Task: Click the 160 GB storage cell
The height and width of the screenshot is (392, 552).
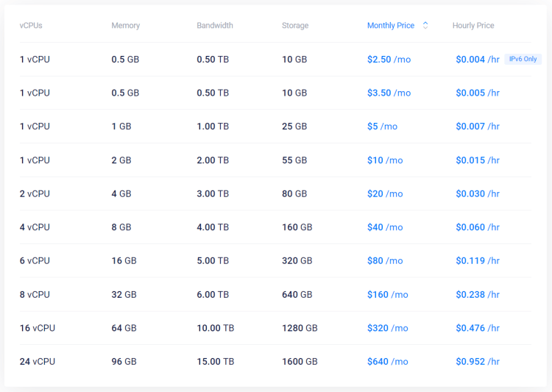Action: pyautogui.click(x=297, y=227)
